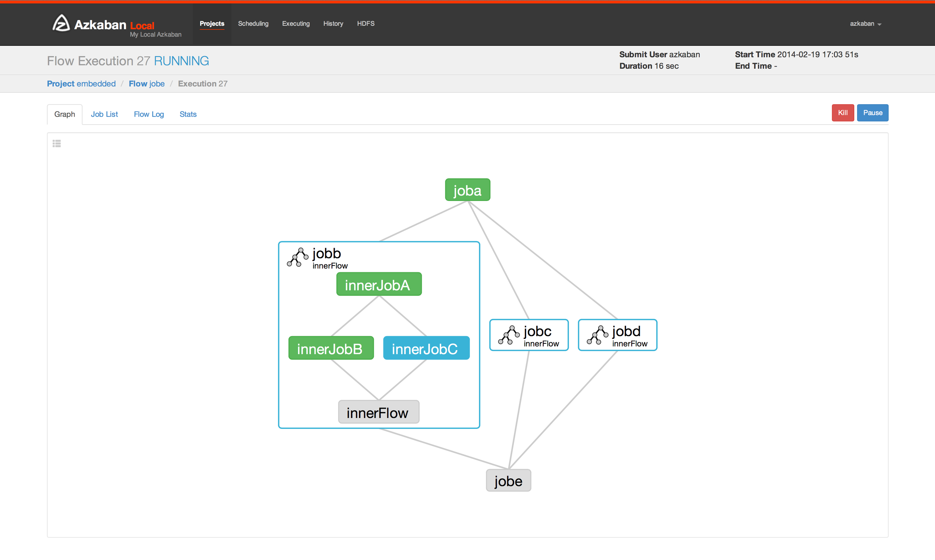The width and height of the screenshot is (935, 560).
Task: Select the running innerJobC node
Action: (426, 349)
